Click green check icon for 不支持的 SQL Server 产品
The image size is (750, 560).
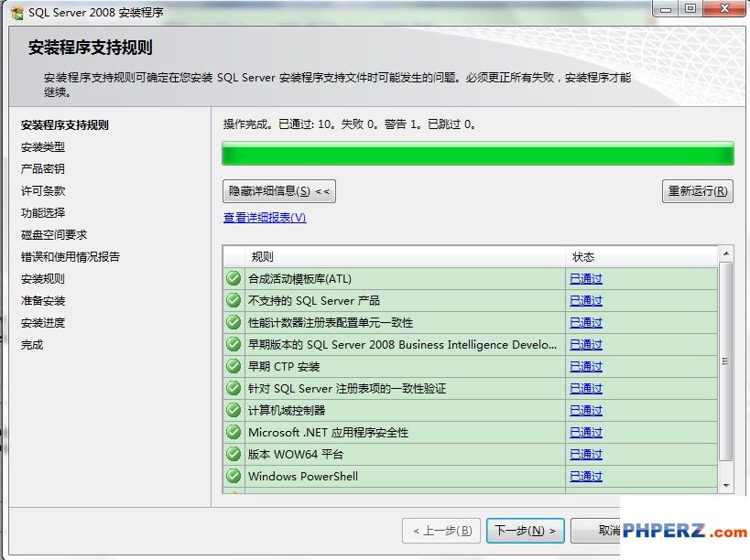pyautogui.click(x=234, y=300)
